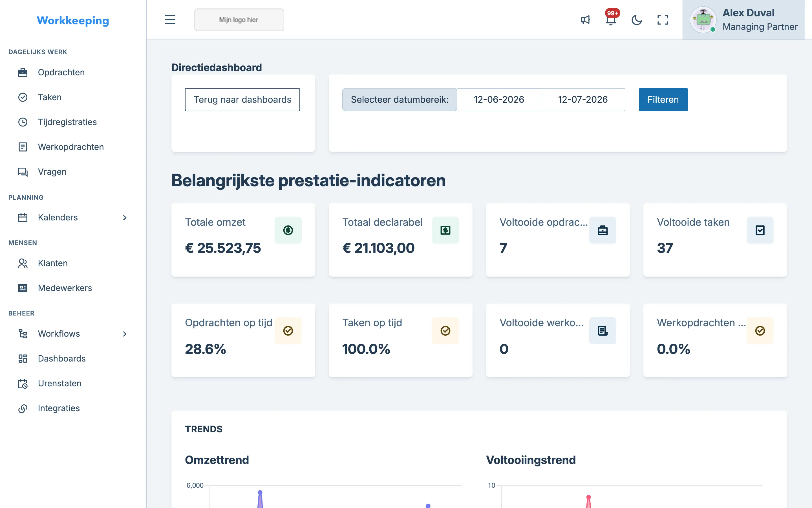Open announcements via the megaphone icon
The height and width of the screenshot is (508, 812).
pyautogui.click(x=585, y=20)
